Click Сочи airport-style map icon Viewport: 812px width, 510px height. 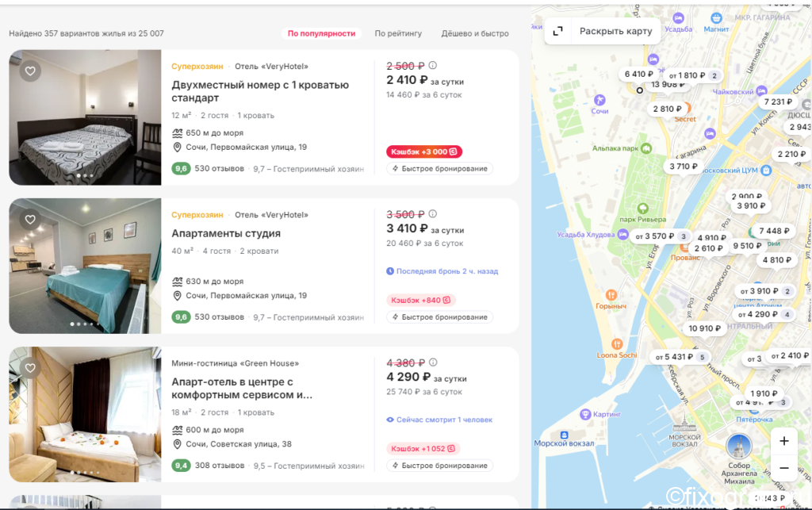tap(599, 100)
